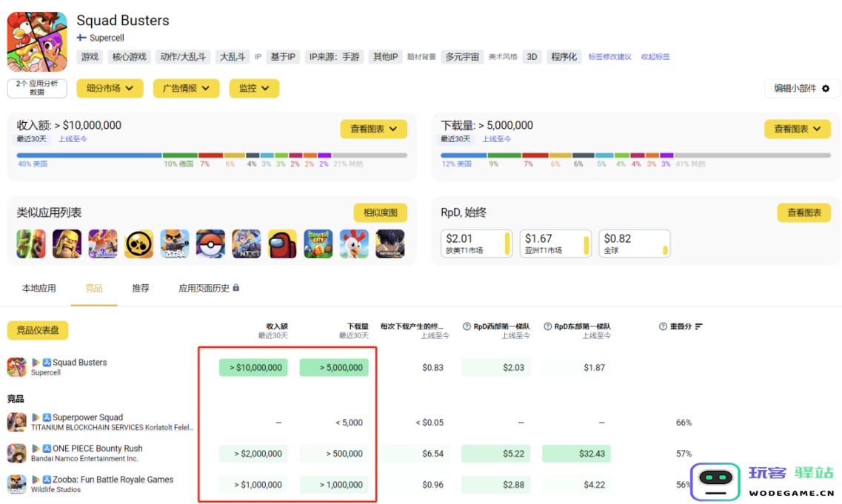This screenshot has height=504, width=842.
Task: Click the ONE PIECE Bounty Rush app thumbnail
Action: 16,453
